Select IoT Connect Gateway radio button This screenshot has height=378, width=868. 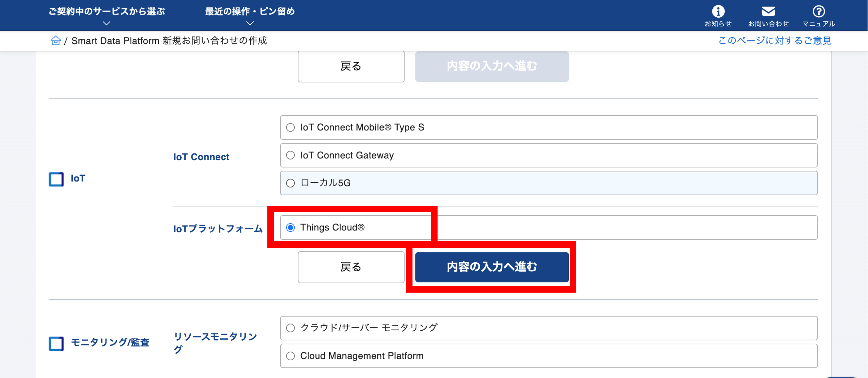click(x=291, y=155)
